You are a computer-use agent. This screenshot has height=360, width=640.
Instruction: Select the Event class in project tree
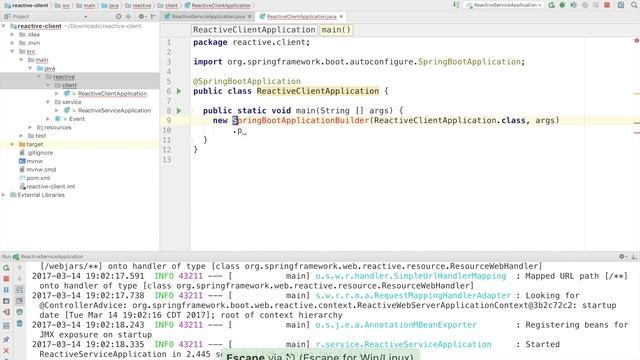(x=77, y=119)
